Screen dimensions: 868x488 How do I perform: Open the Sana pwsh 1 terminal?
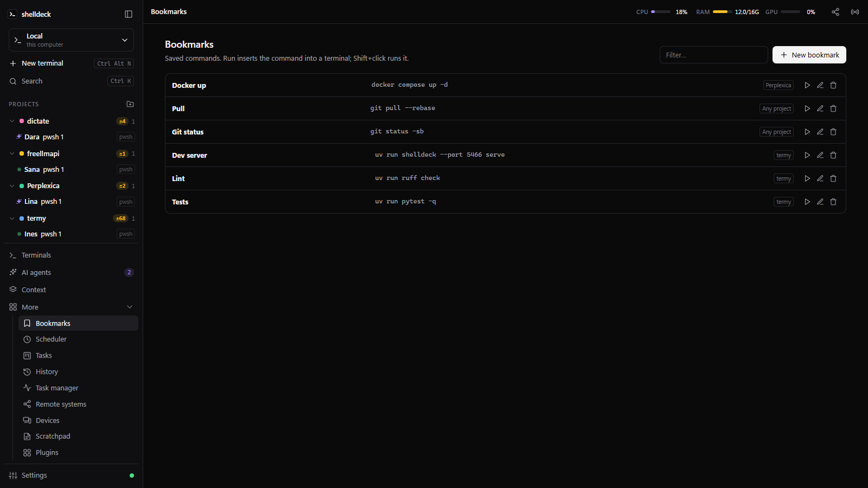point(75,169)
